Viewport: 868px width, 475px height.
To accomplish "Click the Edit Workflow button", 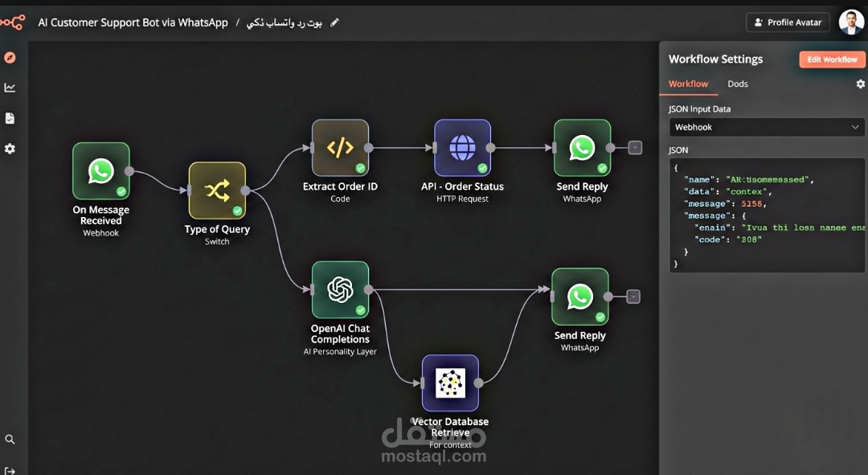I will coord(832,59).
